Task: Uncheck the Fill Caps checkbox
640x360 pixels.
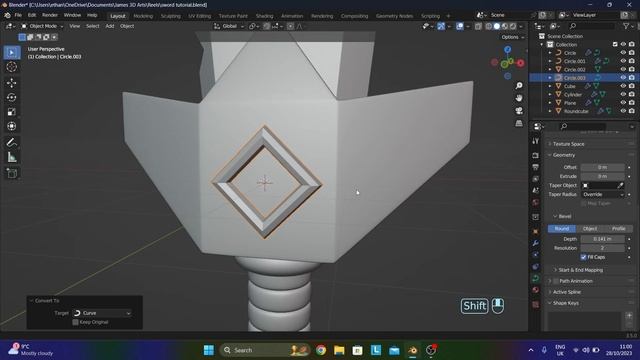Action: point(583,257)
